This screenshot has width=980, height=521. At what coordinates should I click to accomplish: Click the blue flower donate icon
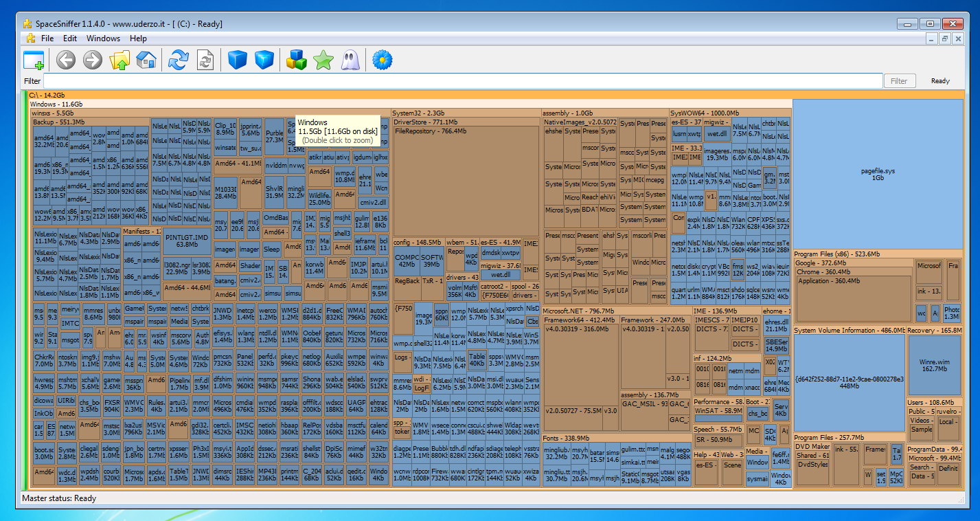(x=382, y=60)
